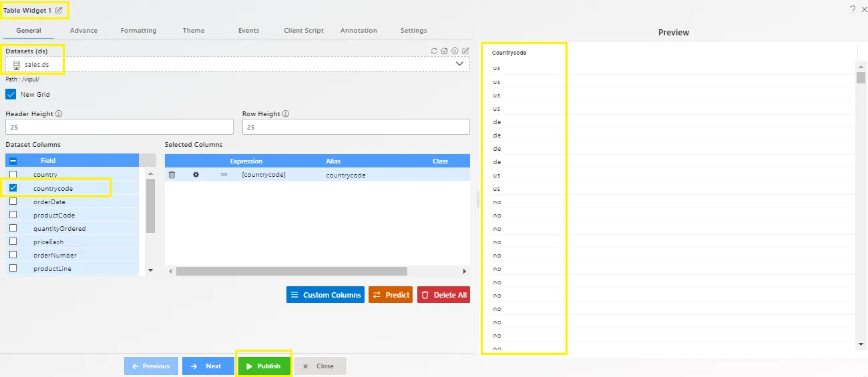Click the panel splitter handle beside Preview
The height and width of the screenshot is (377, 868).
478,200
